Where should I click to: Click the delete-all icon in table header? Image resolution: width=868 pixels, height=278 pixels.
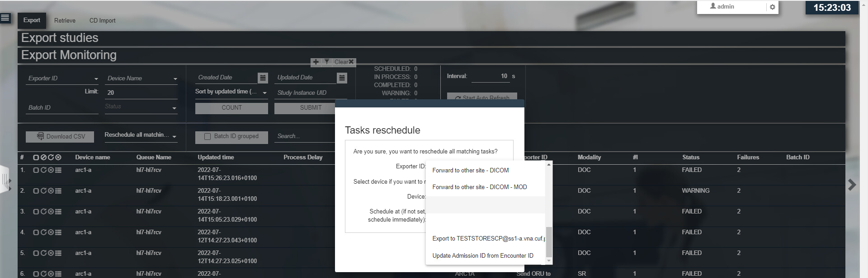click(x=58, y=157)
